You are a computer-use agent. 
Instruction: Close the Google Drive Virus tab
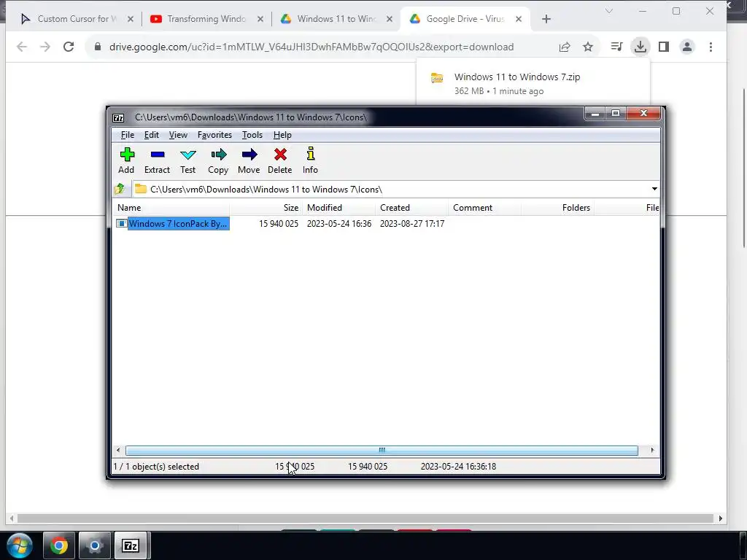(x=519, y=19)
